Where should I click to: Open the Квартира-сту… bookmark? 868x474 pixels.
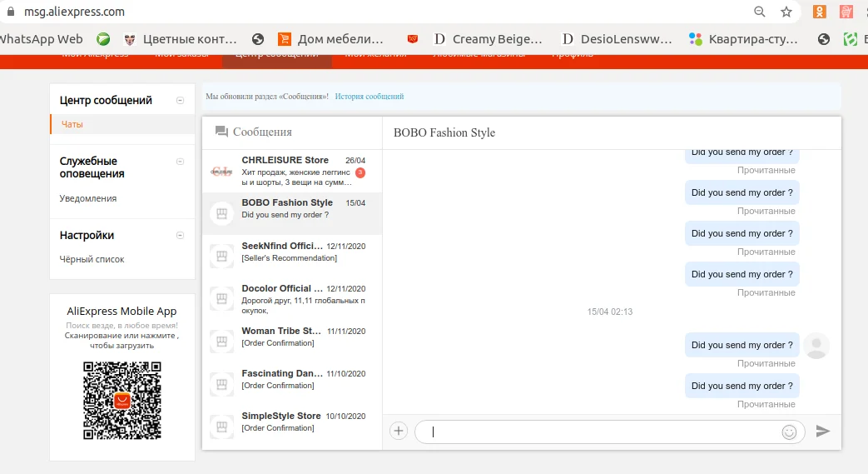click(x=743, y=39)
